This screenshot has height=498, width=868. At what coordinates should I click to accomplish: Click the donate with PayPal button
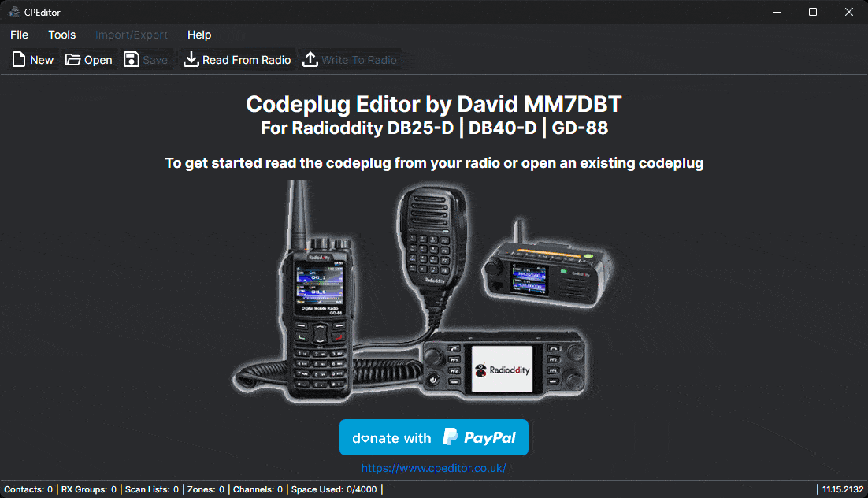point(433,437)
